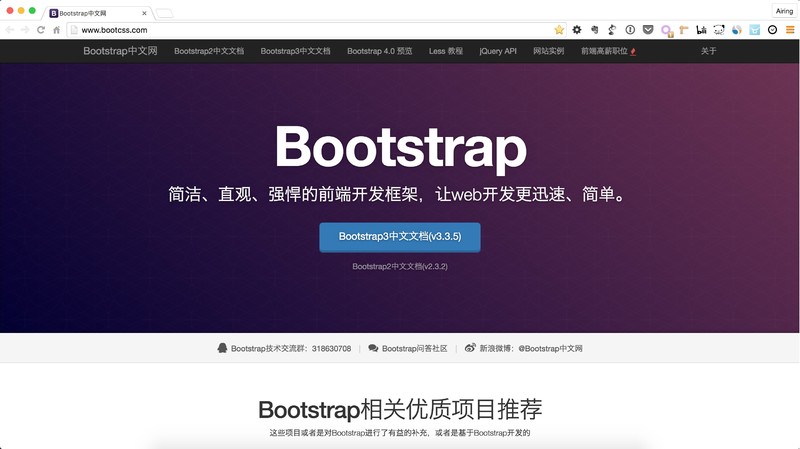Image resolution: width=800 pixels, height=449 pixels.
Task: Open Less 教程 nav item
Action: tap(445, 51)
